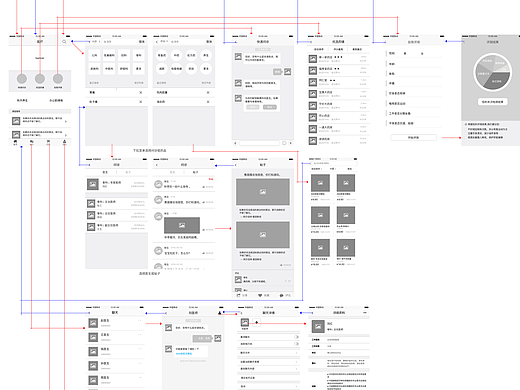This screenshot has width=520, height=390.
Task: Tap the plus add-member tile in chat settings wireframe
Action: (x=256, y=322)
